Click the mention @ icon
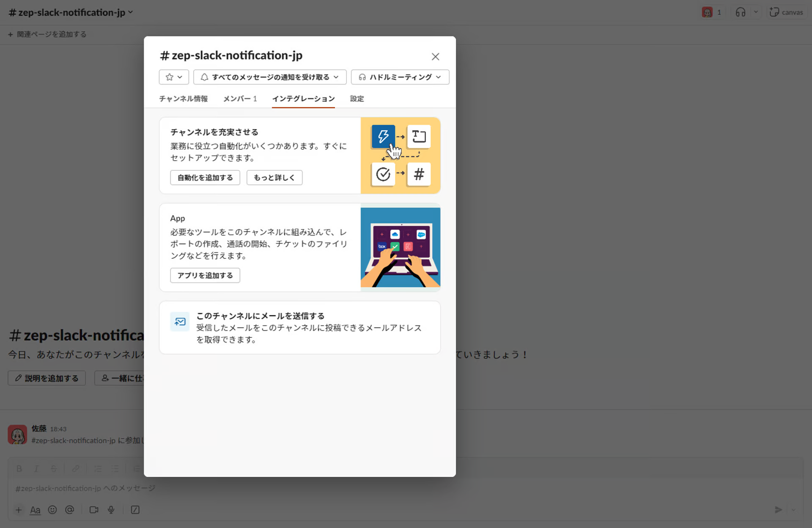Image resolution: width=812 pixels, height=528 pixels. (x=70, y=510)
